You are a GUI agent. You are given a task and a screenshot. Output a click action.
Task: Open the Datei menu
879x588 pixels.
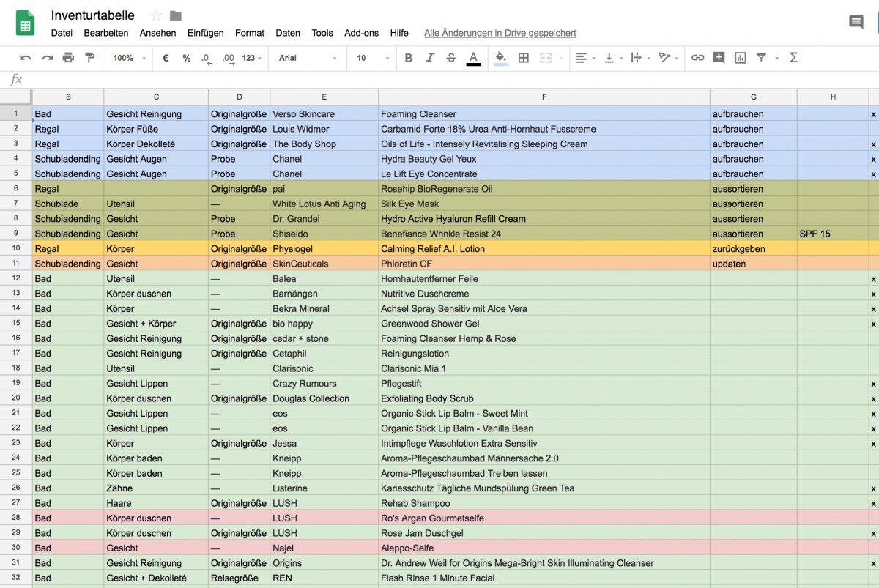point(62,33)
